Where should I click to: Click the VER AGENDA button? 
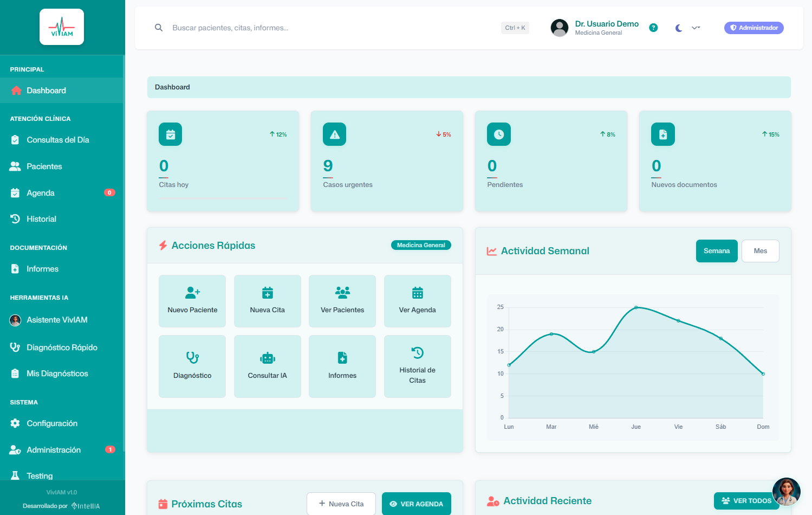[416, 504]
